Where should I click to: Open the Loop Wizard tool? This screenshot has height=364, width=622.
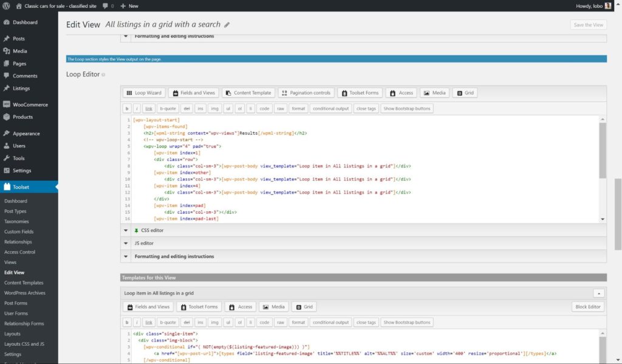(x=143, y=93)
